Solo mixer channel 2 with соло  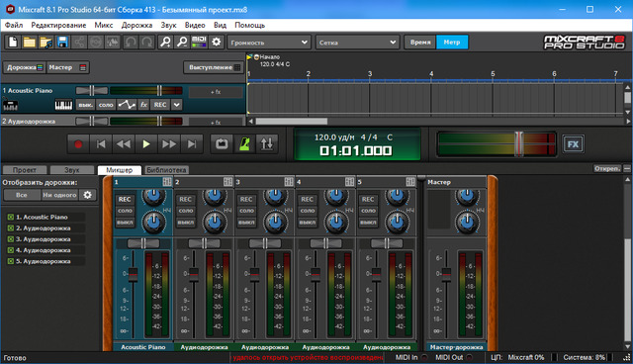(186, 211)
